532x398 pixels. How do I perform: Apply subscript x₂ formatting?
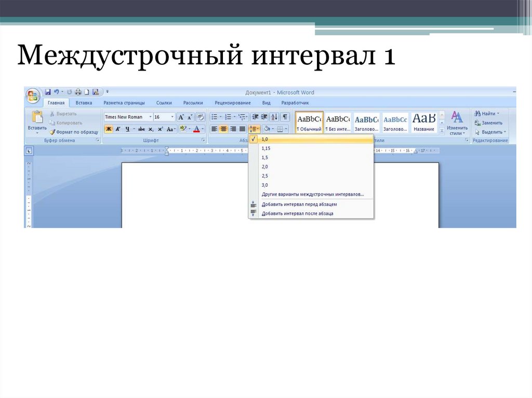[x=151, y=129]
